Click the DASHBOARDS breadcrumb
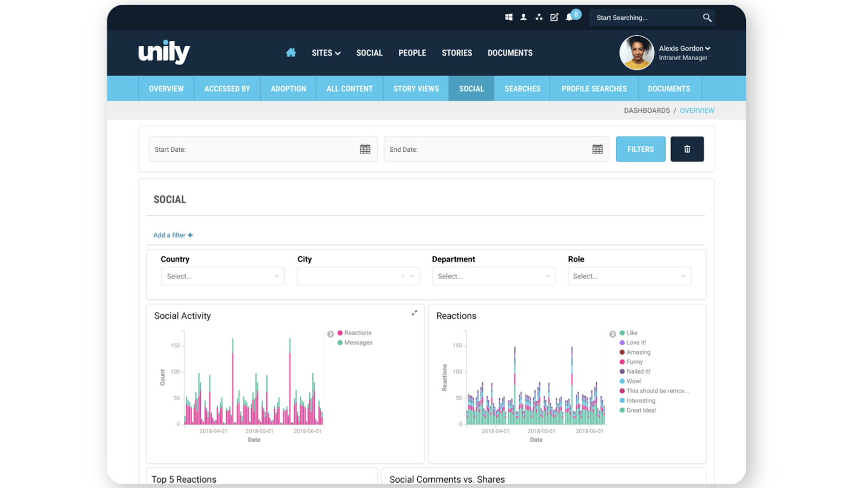Screen dimensions: 868x488 point(647,111)
